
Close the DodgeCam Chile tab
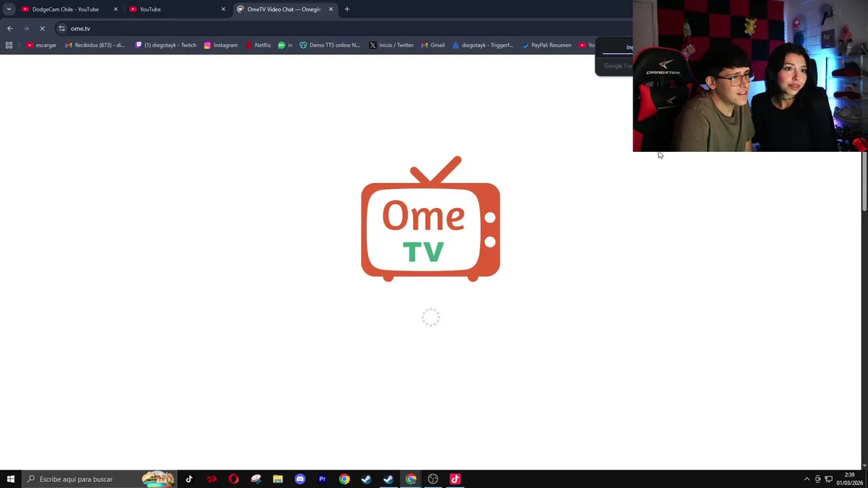tap(115, 9)
